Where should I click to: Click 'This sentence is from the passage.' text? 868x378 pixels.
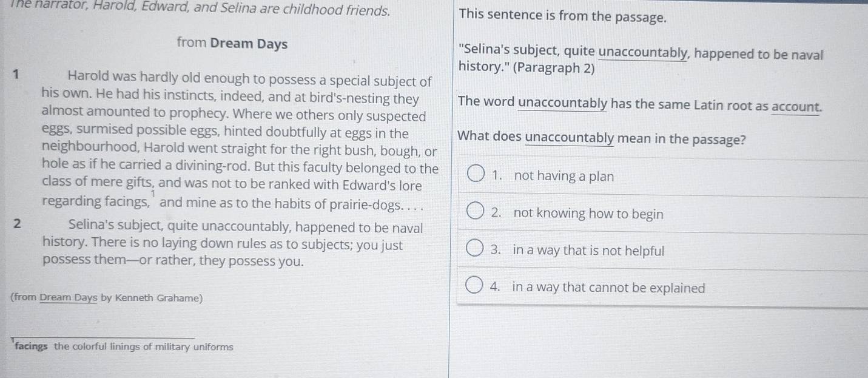(x=563, y=16)
